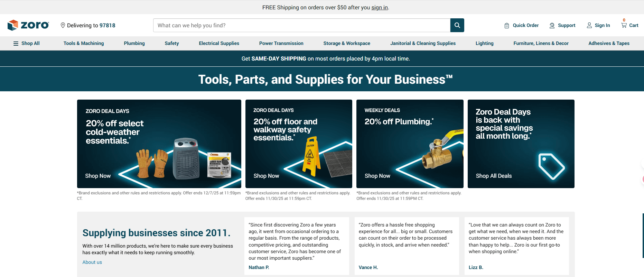
Task: Click Shop All Deals on promo card
Action: pos(494,176)
